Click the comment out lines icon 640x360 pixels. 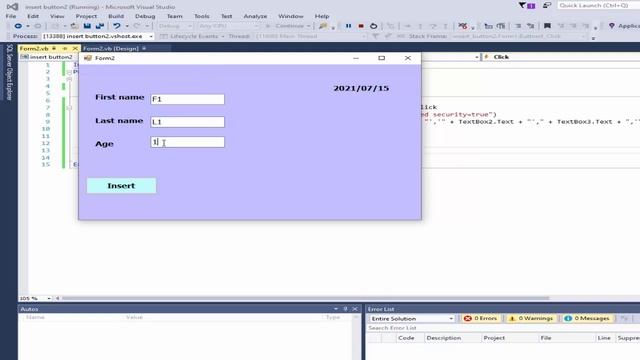518,26
